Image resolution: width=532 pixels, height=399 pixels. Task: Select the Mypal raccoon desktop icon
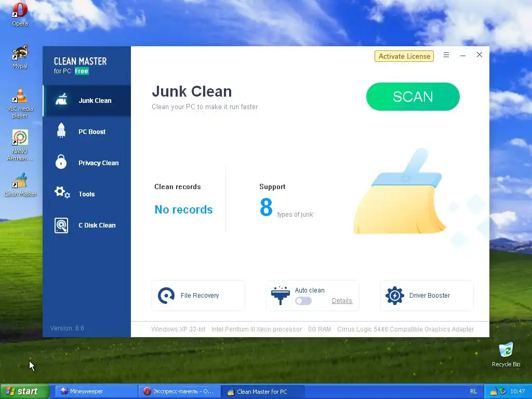coord(20,57)
